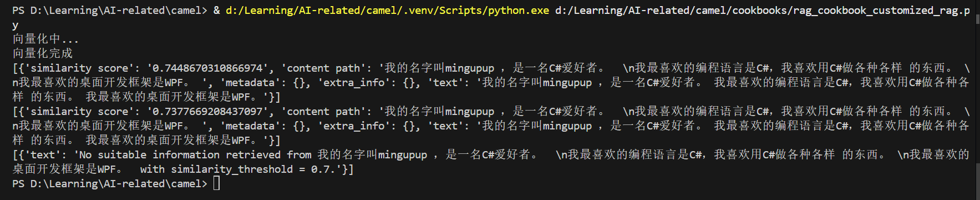
Task: Click the yellow python.exe path in the command
Action: click(387, 10)
